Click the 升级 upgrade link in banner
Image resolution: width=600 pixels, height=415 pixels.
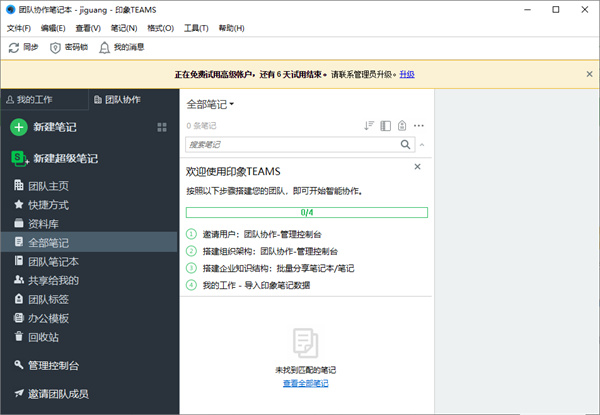click(x=407, y=74)
